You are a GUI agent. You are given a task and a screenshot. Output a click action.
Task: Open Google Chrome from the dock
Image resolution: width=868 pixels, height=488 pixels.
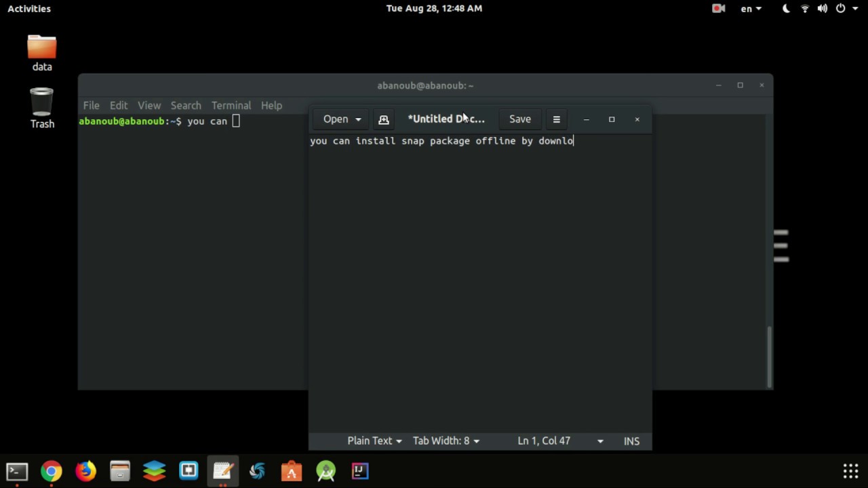tap(52, 471)
